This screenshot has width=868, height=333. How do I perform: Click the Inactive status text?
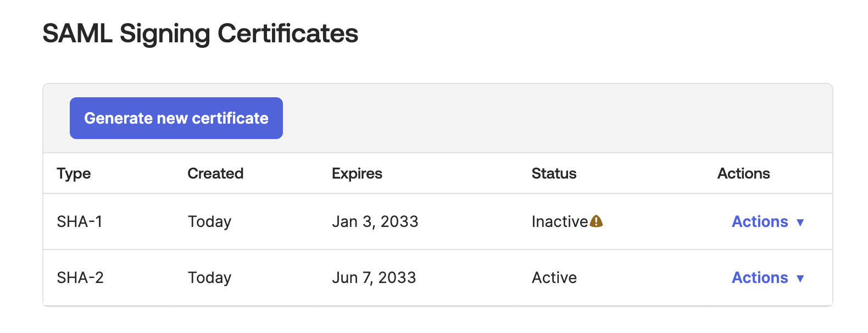pyautogui.click(x=560, y=221)
